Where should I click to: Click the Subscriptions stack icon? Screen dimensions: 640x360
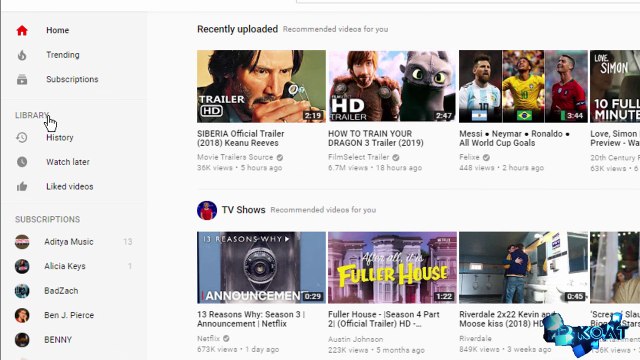coord(22,79)
